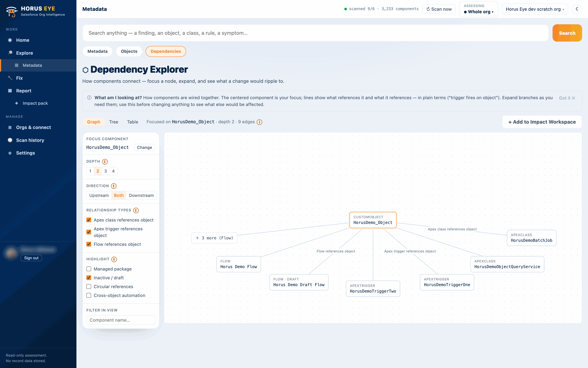
Task: Set depth to 3
Action: click(x=105, y=171)
